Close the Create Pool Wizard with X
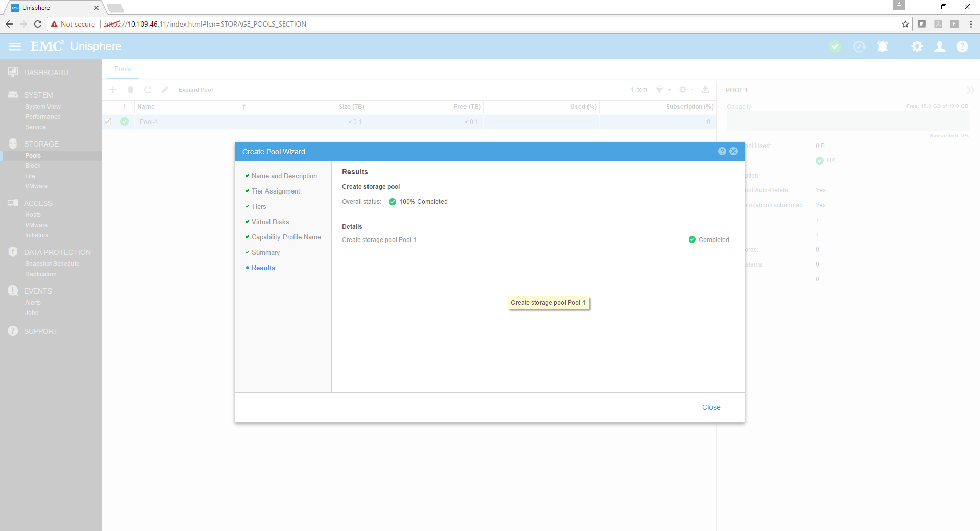 (x=733, y=151)
